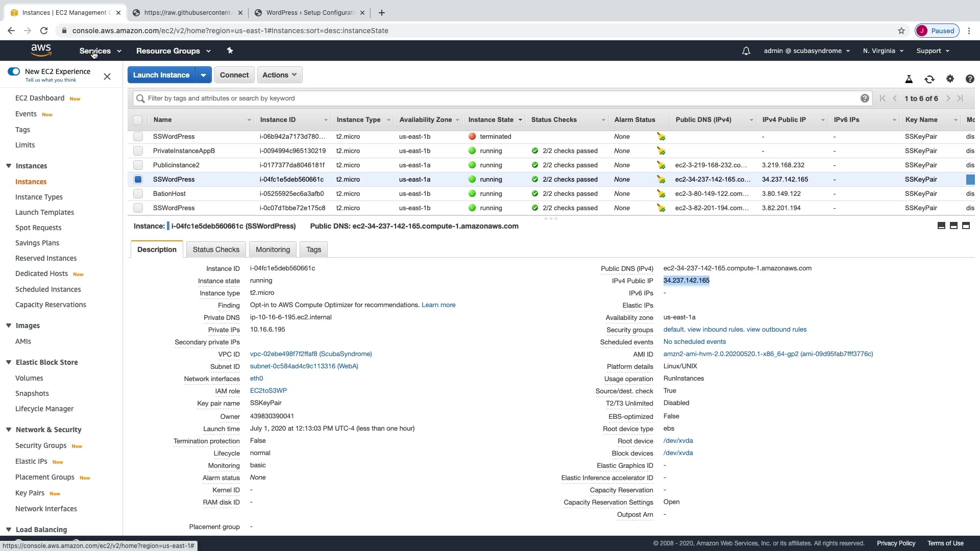Toggle the New EC2 Experience switch

point(14,71)
